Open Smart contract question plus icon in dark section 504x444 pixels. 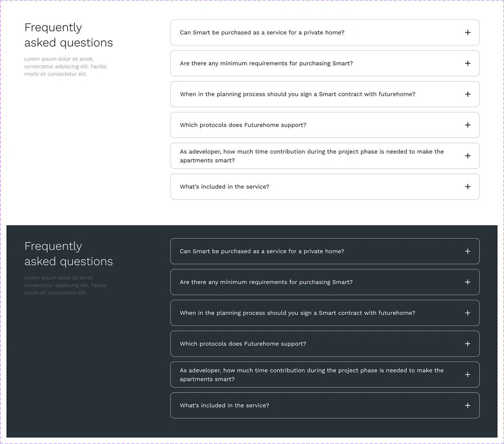[x=467, y=313]
